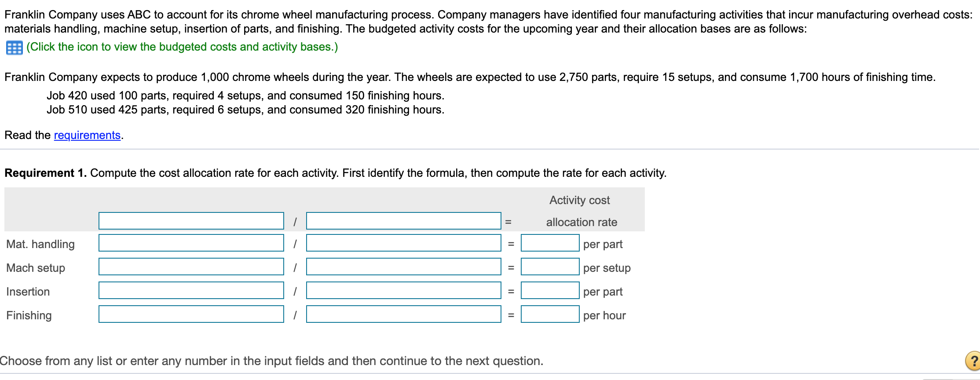Select the Insertion numerator input field
Screen dimensions: 980x380
tap(191, 291)
